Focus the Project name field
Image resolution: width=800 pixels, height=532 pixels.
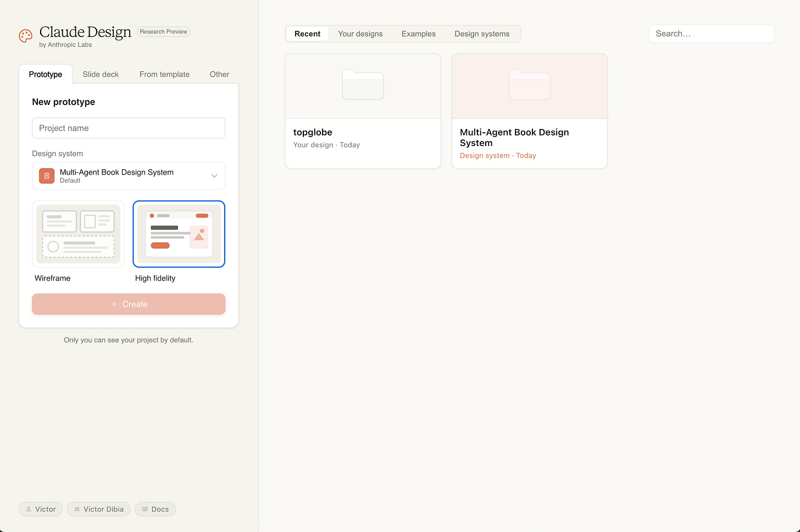point(129,128)
